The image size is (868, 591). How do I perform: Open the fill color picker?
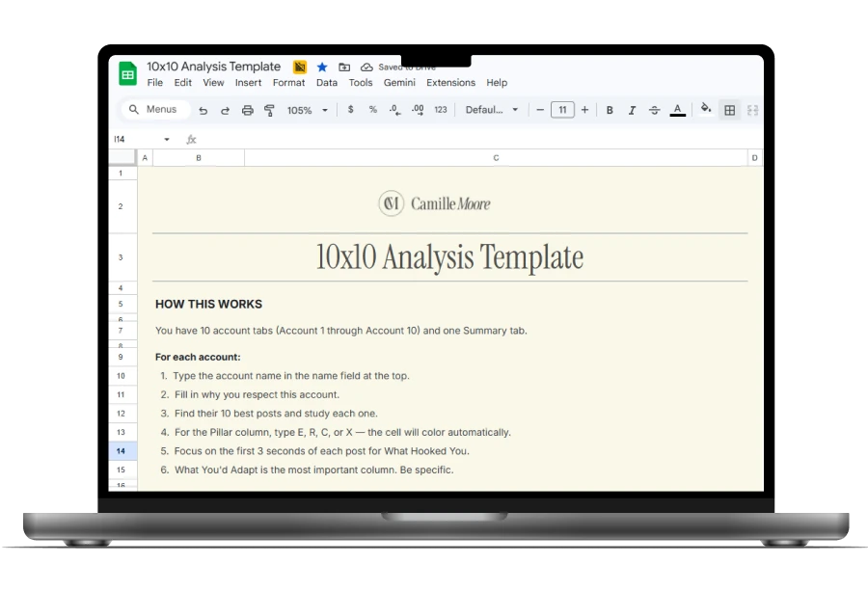tap(706, 108)
